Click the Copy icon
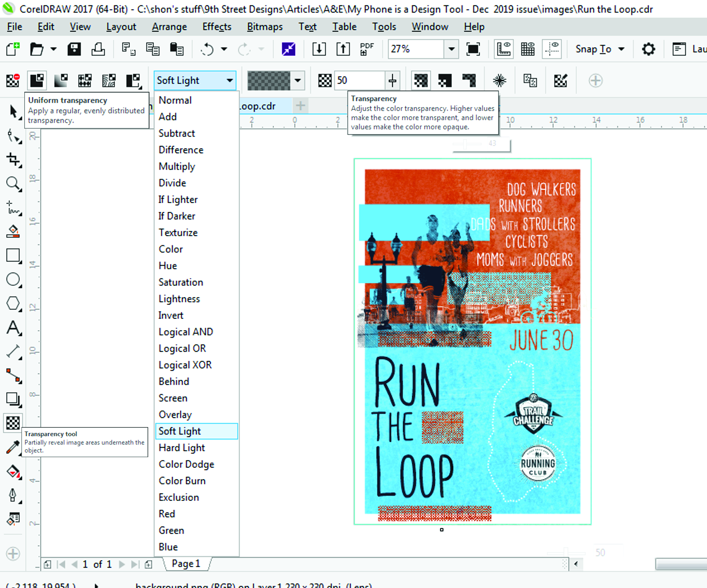This screenshot has height=588, width=707. point(153,49)
